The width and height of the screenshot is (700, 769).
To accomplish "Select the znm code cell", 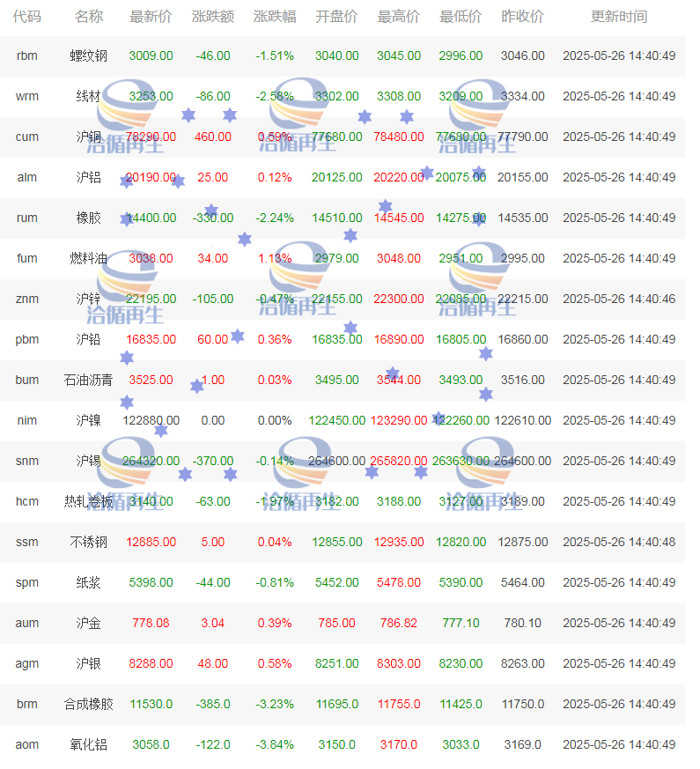I will pyautogui.click(x=27, y=299).
